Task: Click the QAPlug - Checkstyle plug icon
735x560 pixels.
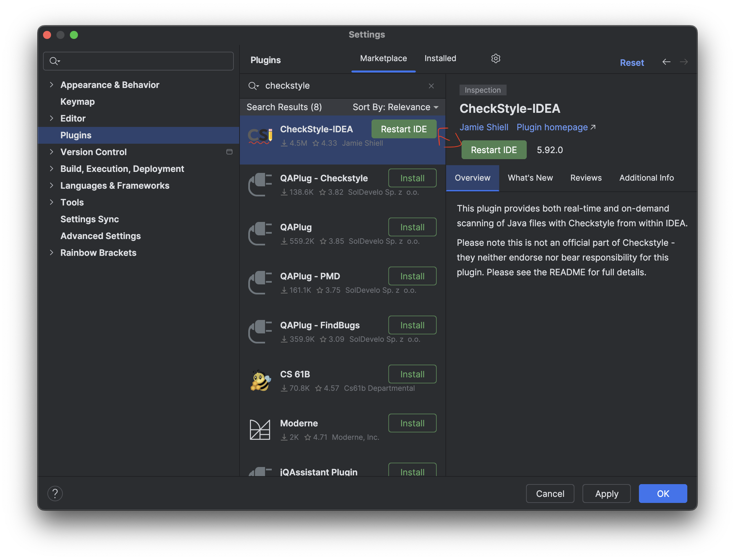Action: pos(260,184)
